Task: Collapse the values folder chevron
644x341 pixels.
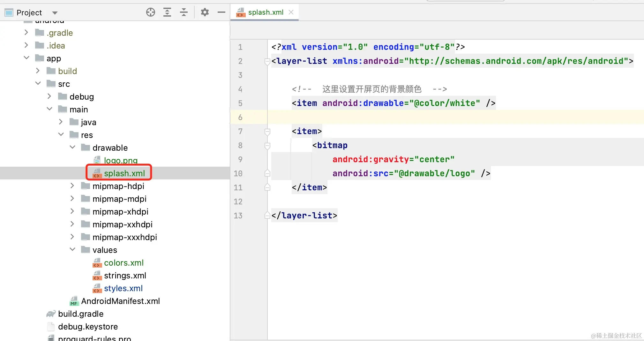Action: click(72, 250)
